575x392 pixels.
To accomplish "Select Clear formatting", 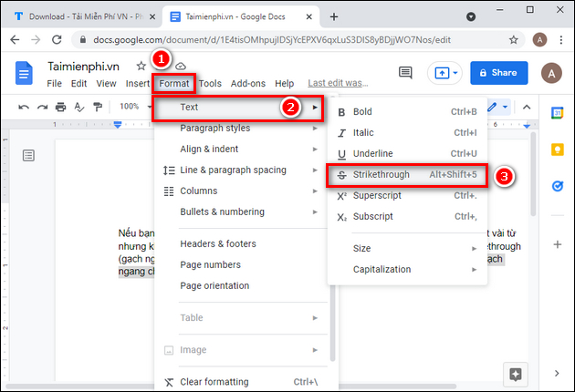I will 241,382.
